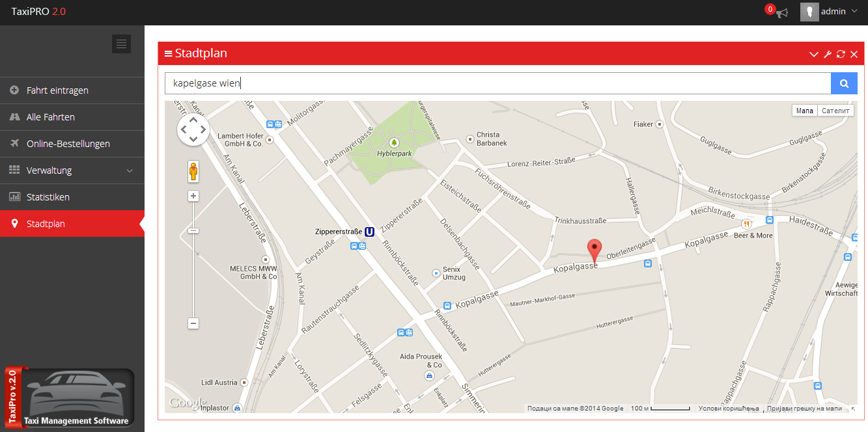Click the red notification badge showing 0
The height and width of the screenshot is (432, 868).
click(x=770, y=9)
